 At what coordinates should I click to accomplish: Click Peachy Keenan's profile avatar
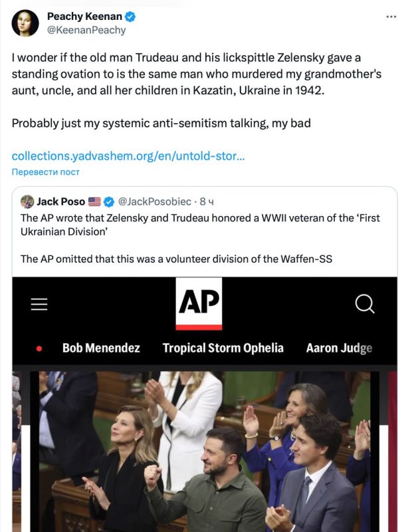(x=24, y=21)
